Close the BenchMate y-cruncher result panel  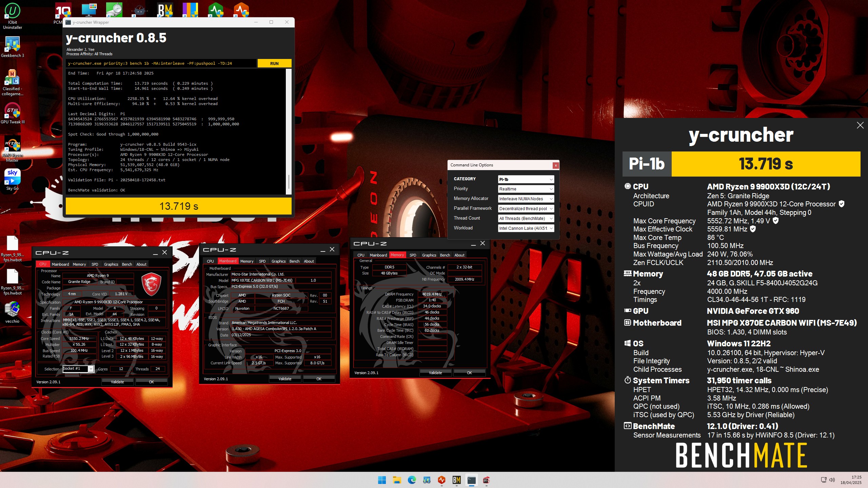(x=860, y=125)
